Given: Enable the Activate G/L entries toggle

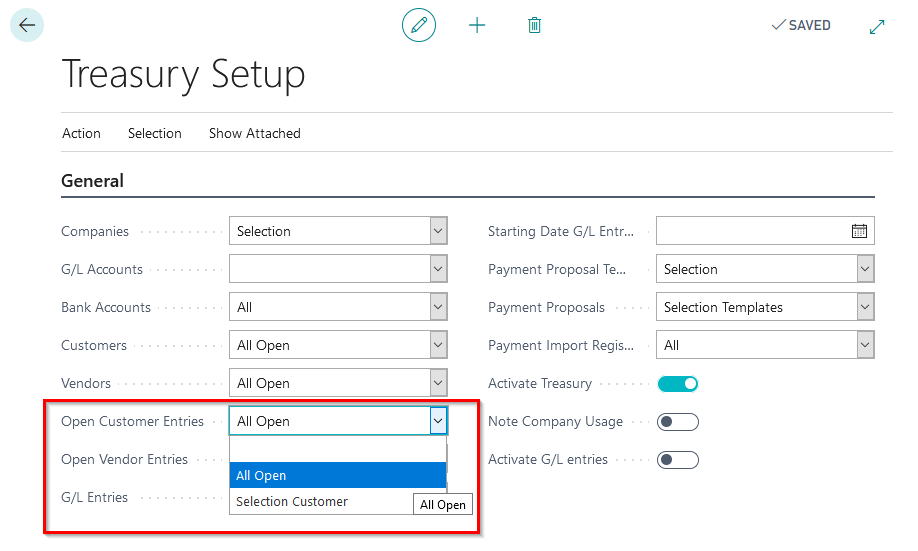Looking at the screenshot, I should [678, 459].
